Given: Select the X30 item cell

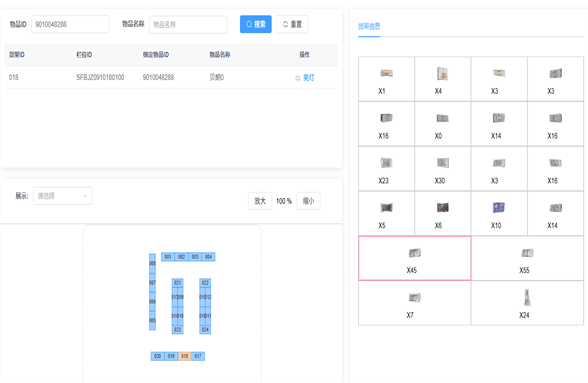Looking at the screenshot, I should point(443,169).
